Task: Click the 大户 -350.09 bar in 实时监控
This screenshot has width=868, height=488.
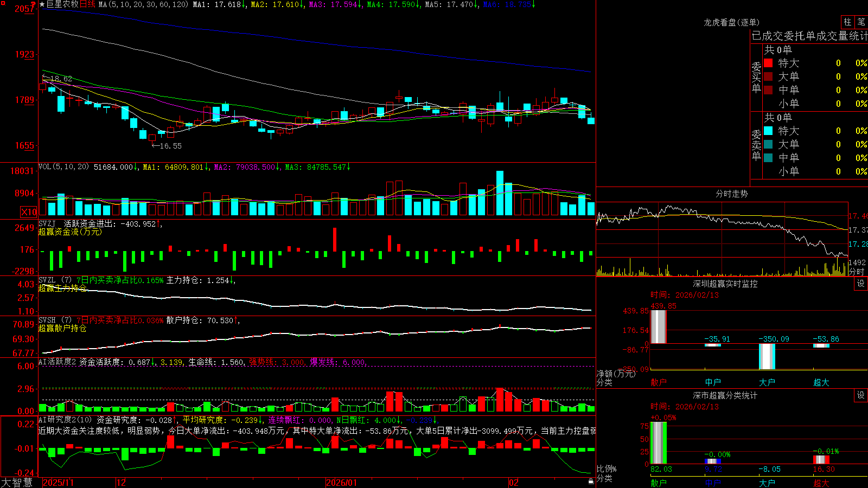Action: click(x=767, y=356)
